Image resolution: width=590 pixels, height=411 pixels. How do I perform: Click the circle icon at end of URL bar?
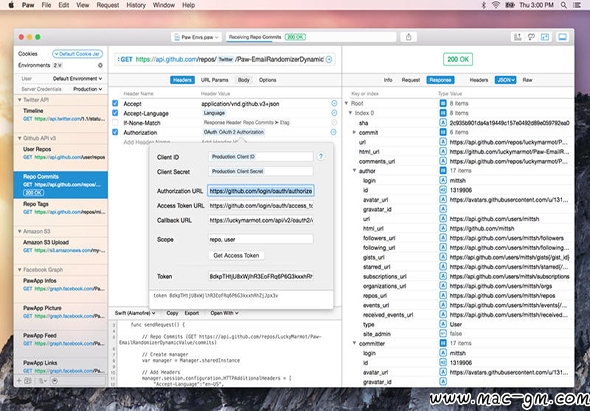[329, 59]
